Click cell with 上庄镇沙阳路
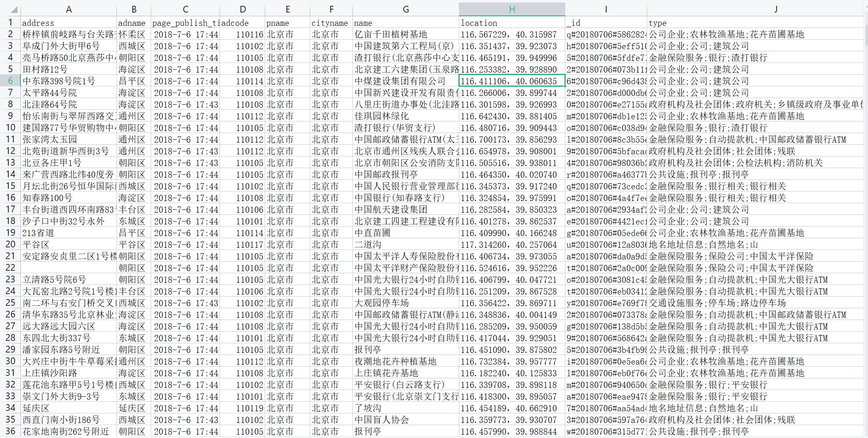Viewport: 868px width, 438px height. (69, 373)
